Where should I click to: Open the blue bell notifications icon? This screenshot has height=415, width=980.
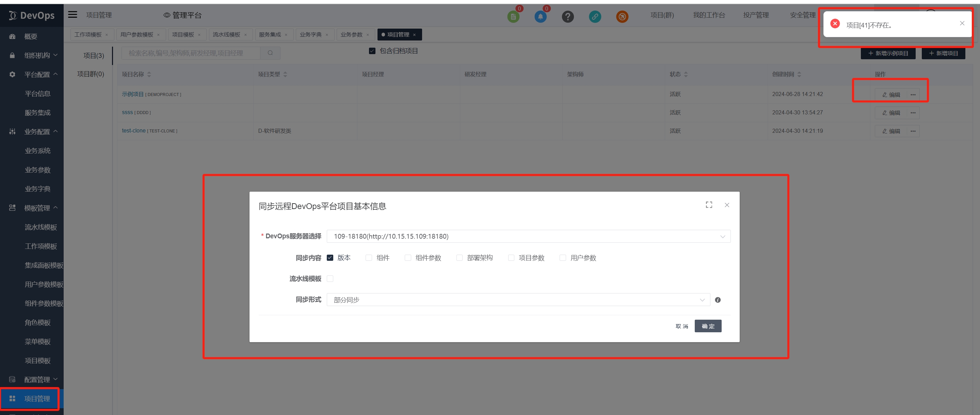[540, 17]
